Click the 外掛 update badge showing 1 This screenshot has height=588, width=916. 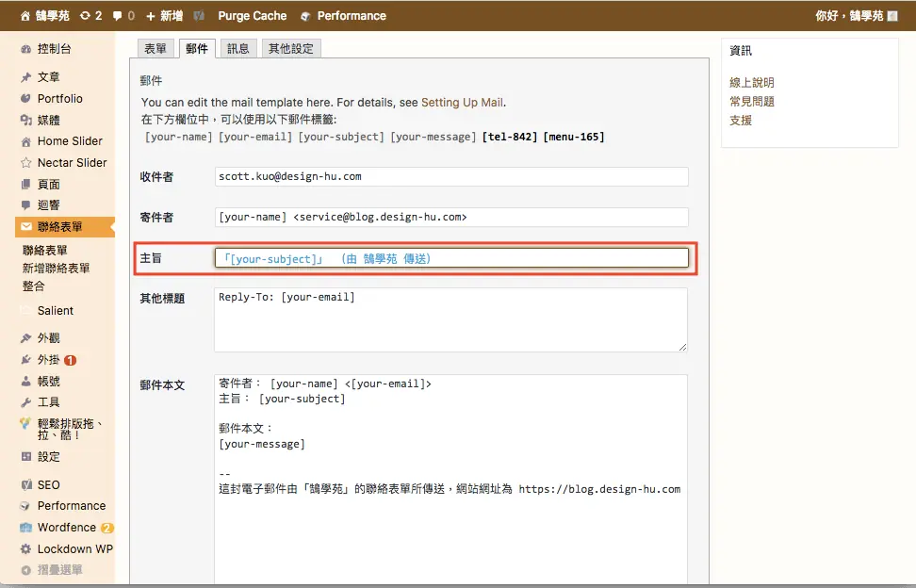click(70, 360)
